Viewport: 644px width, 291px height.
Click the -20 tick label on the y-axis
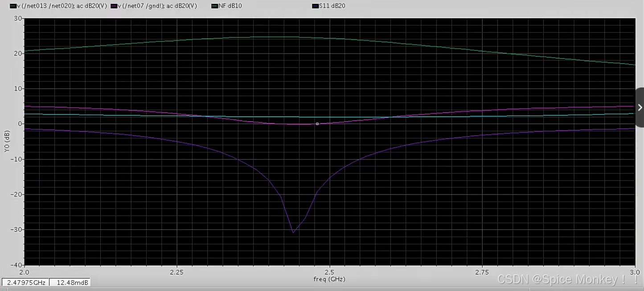(16, 194)
